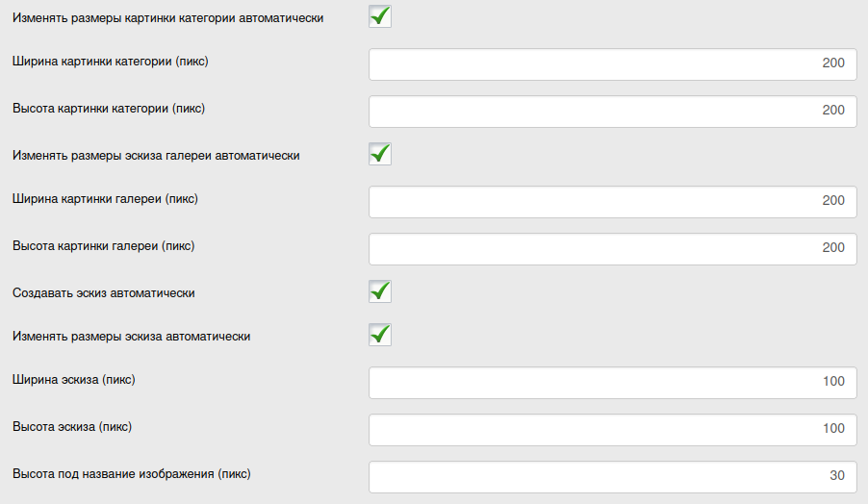Disable 'Создавать эскиз автоматически' checkbox

[x=380, y=291]
